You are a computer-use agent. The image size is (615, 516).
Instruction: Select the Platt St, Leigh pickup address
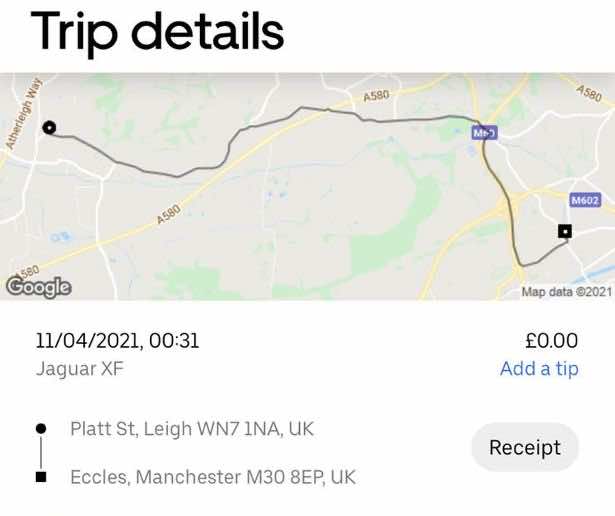192,428
